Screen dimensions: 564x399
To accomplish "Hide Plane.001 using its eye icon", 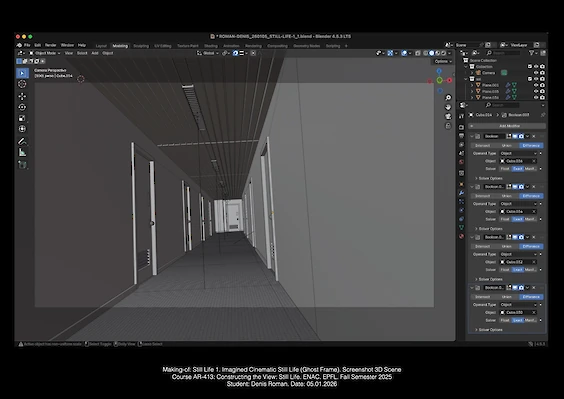I will (536, 85).
